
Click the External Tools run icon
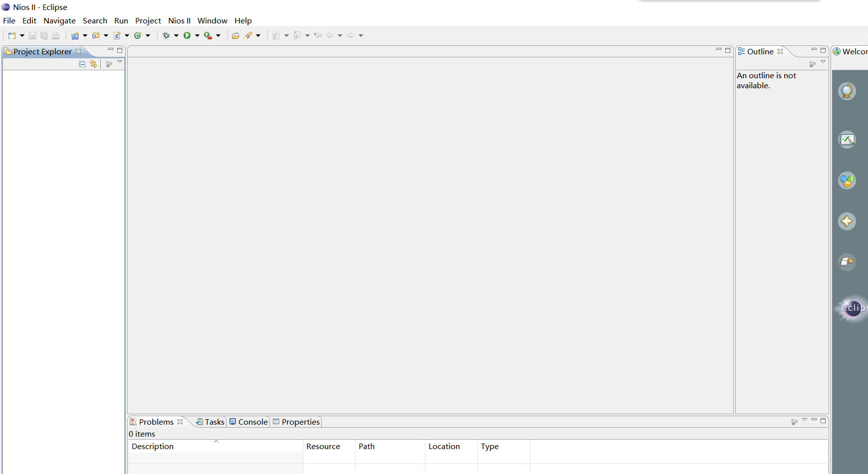point(208,35)
